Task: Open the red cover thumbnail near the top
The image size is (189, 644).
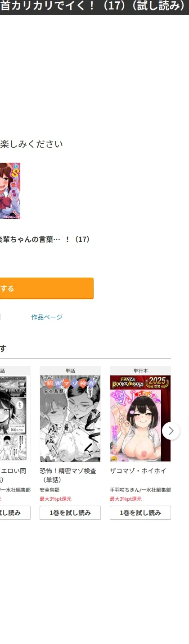Action: pyautogui.click(x=10, y=191)
